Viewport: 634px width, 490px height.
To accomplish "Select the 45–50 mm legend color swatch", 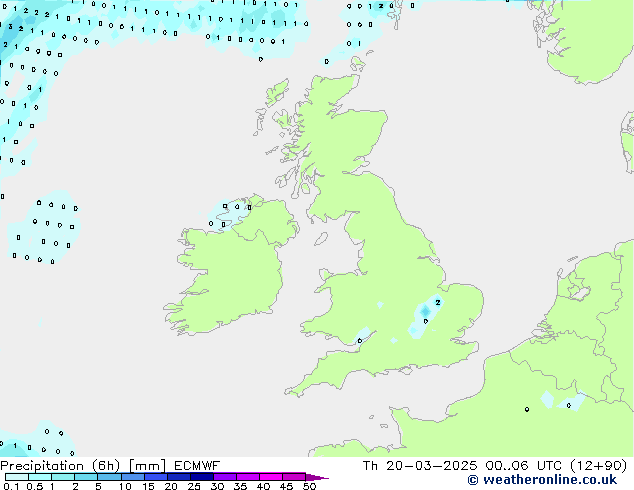I will coord(294,477).
